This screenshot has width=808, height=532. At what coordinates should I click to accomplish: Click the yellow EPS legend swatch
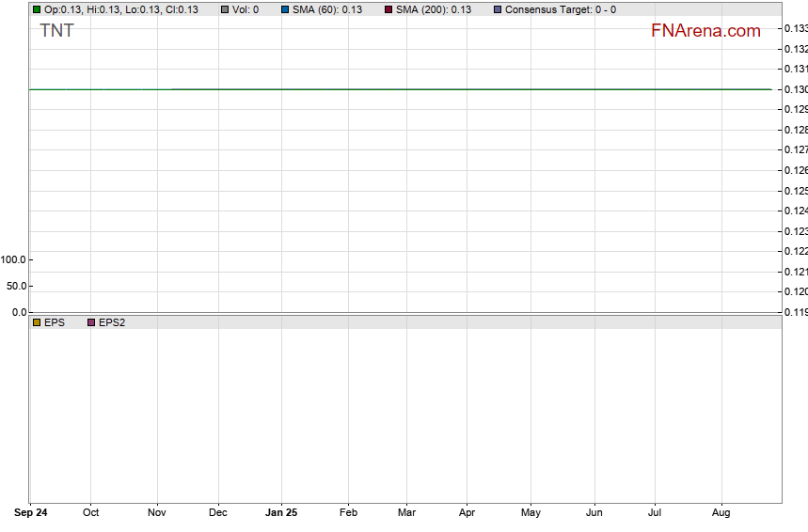point(37,322)
